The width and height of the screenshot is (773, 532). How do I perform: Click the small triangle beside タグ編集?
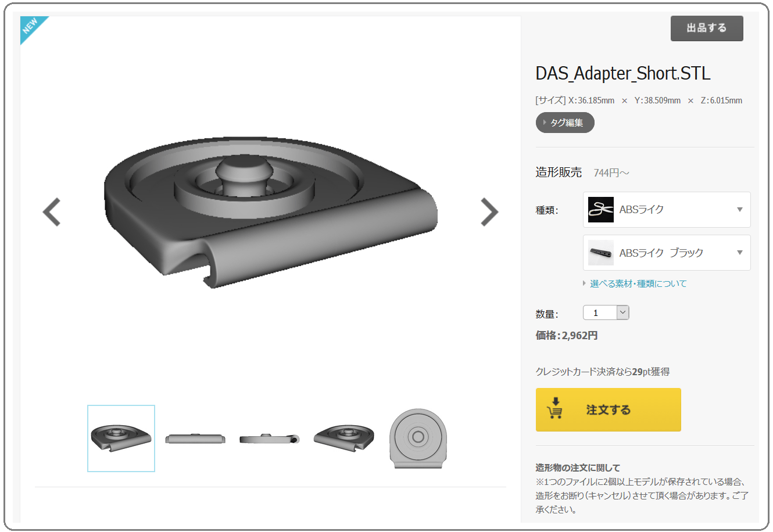click(545, 123)
